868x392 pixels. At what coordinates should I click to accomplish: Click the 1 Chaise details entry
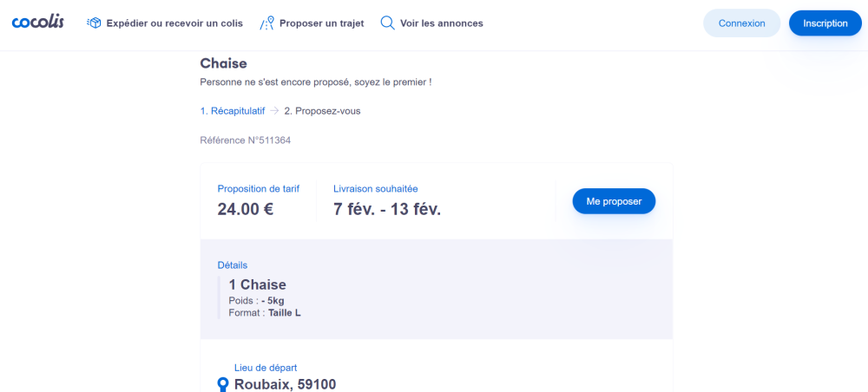258,284
